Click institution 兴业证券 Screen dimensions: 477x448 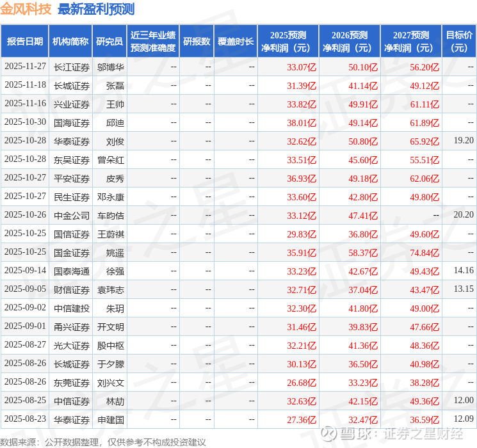[72, 104]
